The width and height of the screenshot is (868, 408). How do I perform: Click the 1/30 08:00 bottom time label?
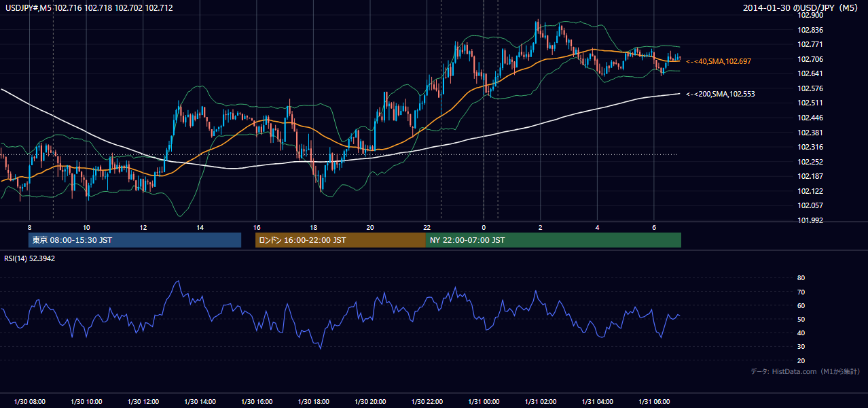pos(29,401)
